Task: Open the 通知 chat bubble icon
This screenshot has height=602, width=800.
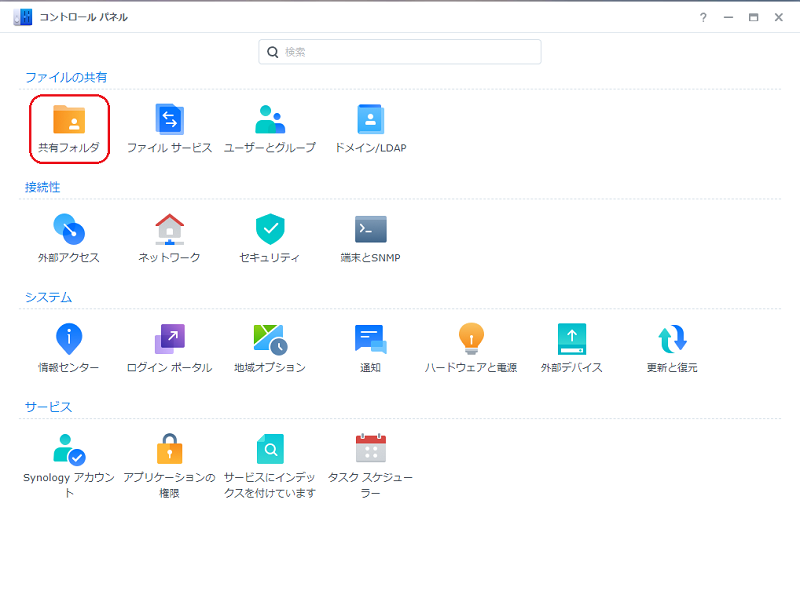Action: pyautogui.click(x=370, y=339)
